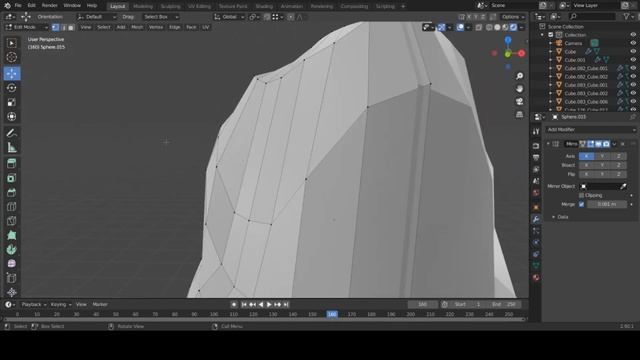The height and width of the screenshot is (360, 640).
Task: Toggle Mirror Axis X button
Action: pyautogui.click(x=586, y=156)
